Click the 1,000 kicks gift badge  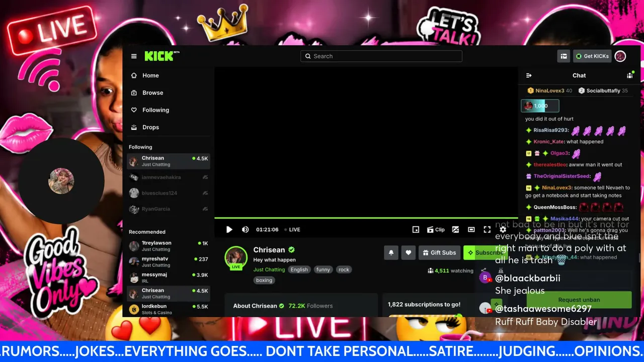coord(540,106)
